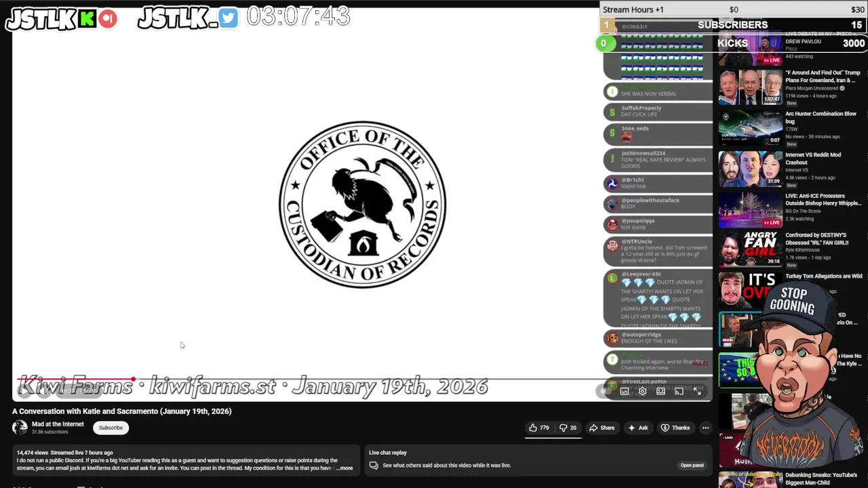Image resolution: width=868 pixels, height=488 pixels.
Task: Click the video title A Conversation with Katie
Action: pyautogui.click(x=122, y=411)
